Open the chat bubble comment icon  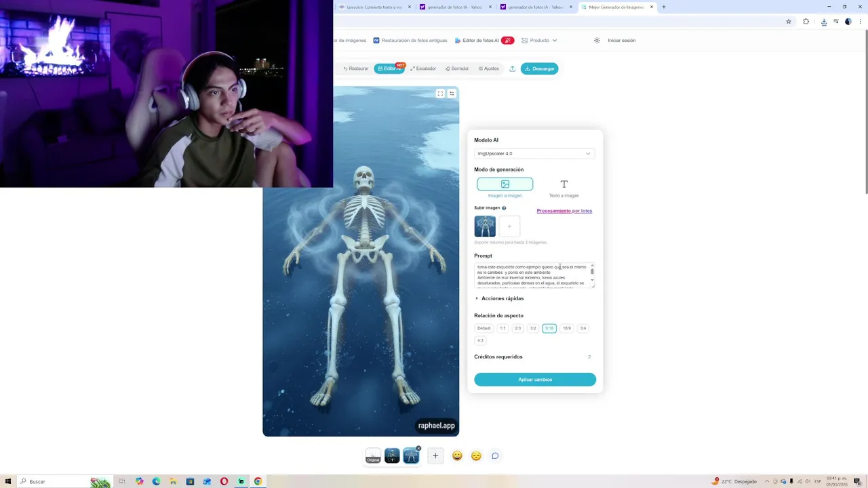tap(495, 456)
